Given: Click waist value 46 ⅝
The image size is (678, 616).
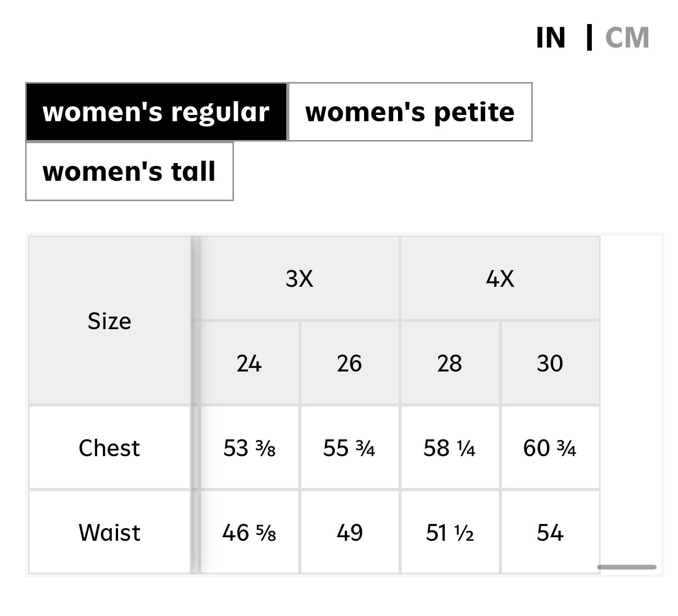Looking at the screenshot, I should 249,532.
